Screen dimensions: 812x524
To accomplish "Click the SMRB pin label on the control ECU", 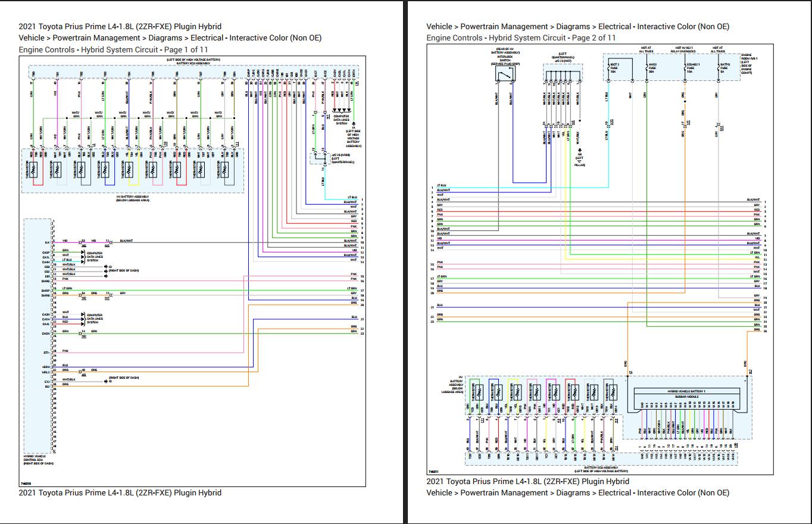I will (45, 295).
